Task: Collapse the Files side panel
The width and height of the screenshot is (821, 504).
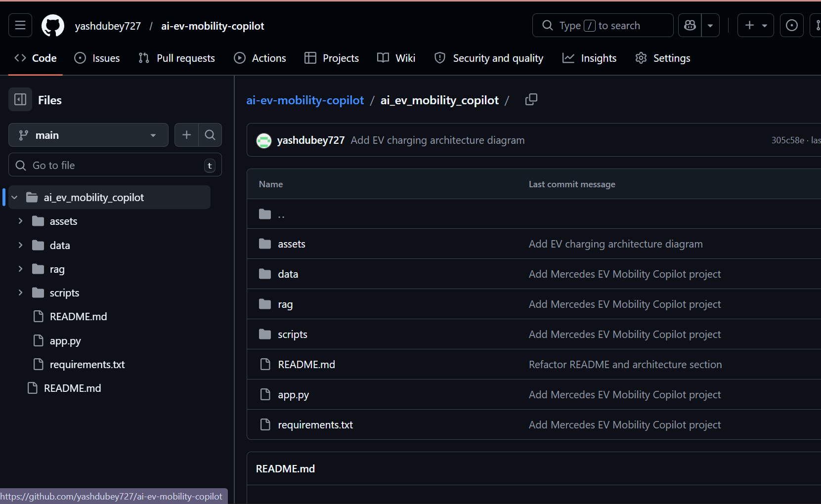Action: [x=20, y=100]
